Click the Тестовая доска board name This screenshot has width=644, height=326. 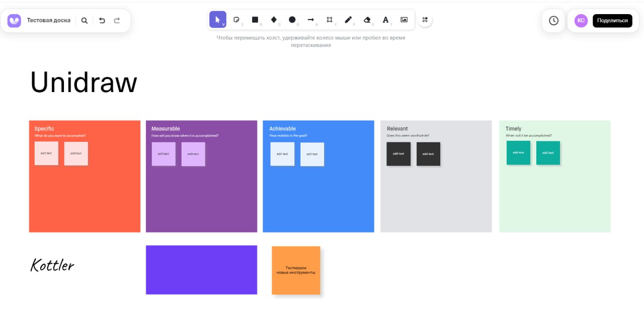point(49,21)
